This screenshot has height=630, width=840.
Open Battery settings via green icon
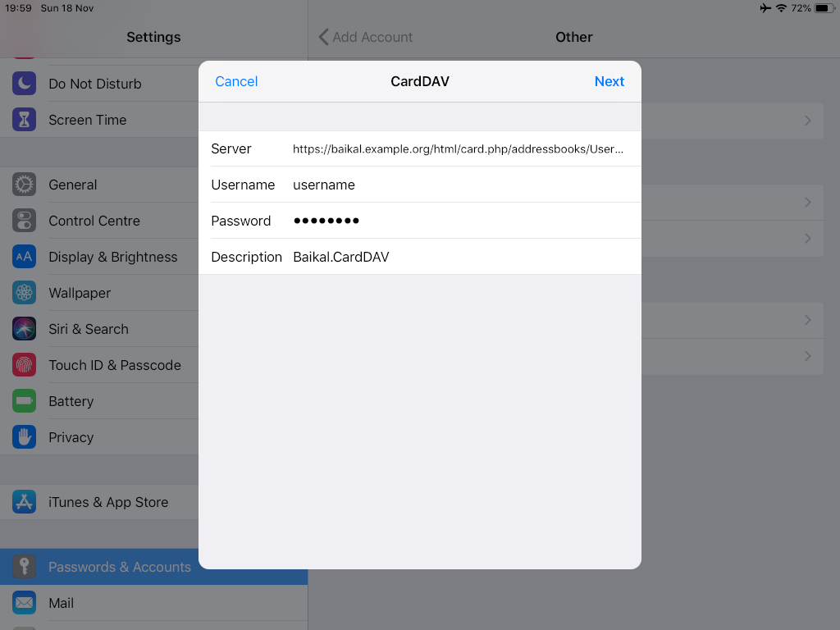click(x=24, y=401)
